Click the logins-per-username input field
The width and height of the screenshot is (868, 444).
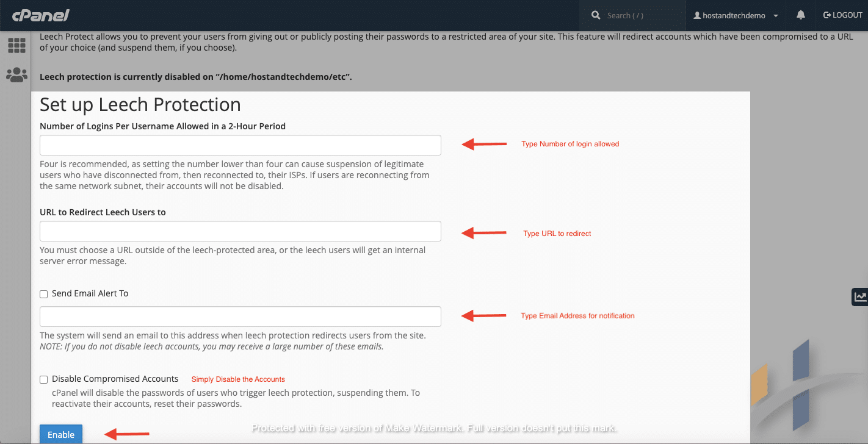coord(240,145)
